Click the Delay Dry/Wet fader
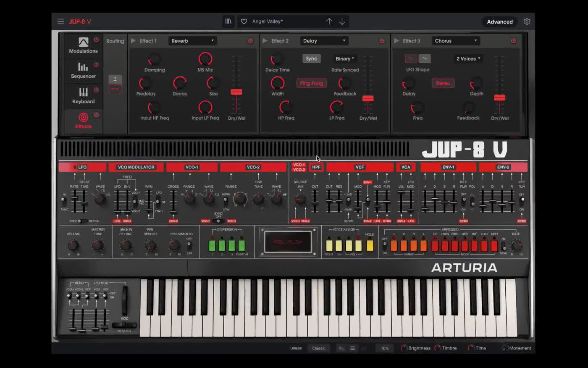588x368 pixels. tap(368, 98)
